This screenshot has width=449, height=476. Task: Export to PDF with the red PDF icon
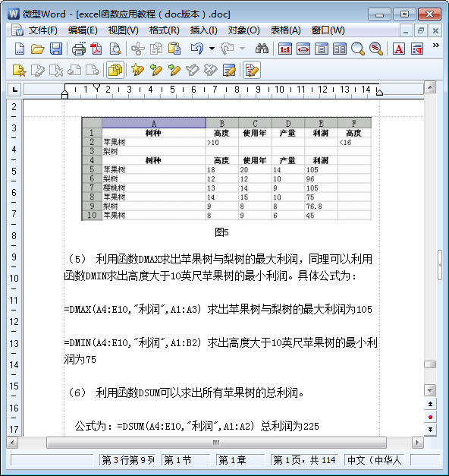[97, 49]
